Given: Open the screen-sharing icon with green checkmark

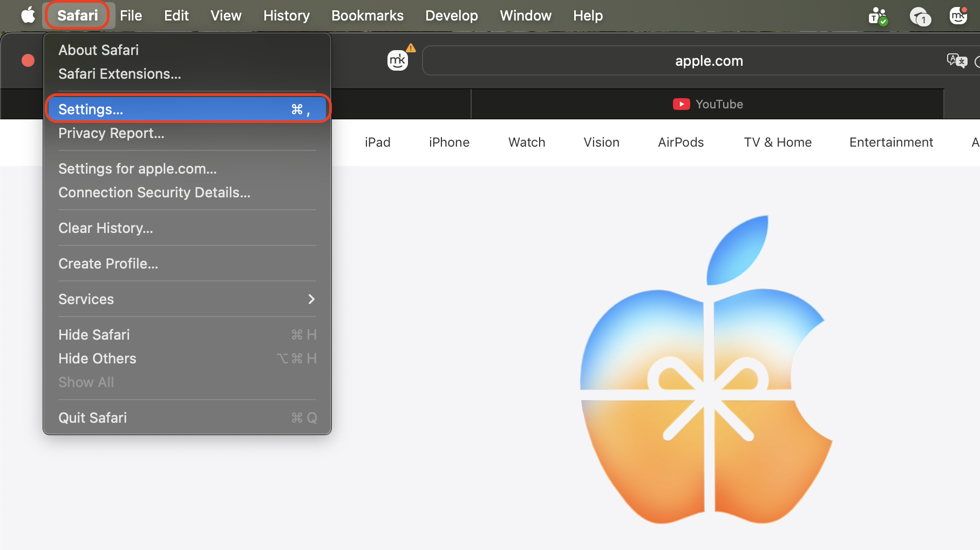Looking at the screenshot, I should [877, 16].
